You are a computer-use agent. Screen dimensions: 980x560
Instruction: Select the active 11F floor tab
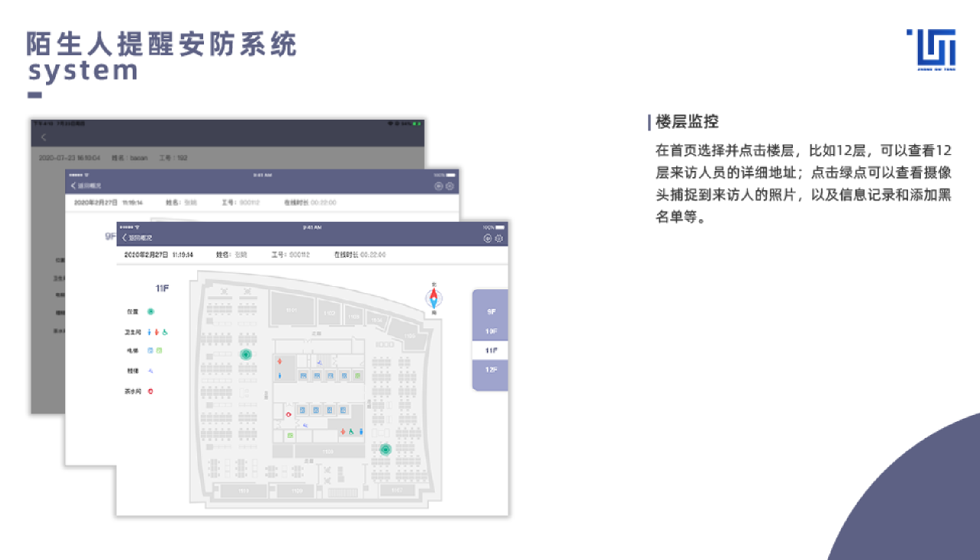(x=492, y=351)
